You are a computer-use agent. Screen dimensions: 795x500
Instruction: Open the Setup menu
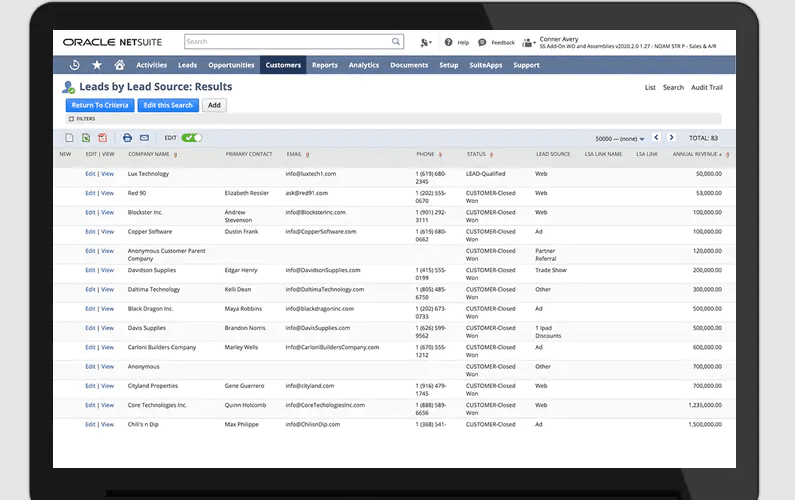coord(449,65)
